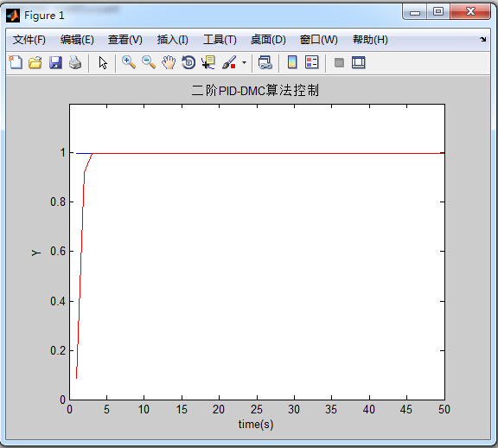This screenshot has height=448, width=498.
Task: Save the figure with floppy icon
Action: pyautogui.click(x=55, y=62)
